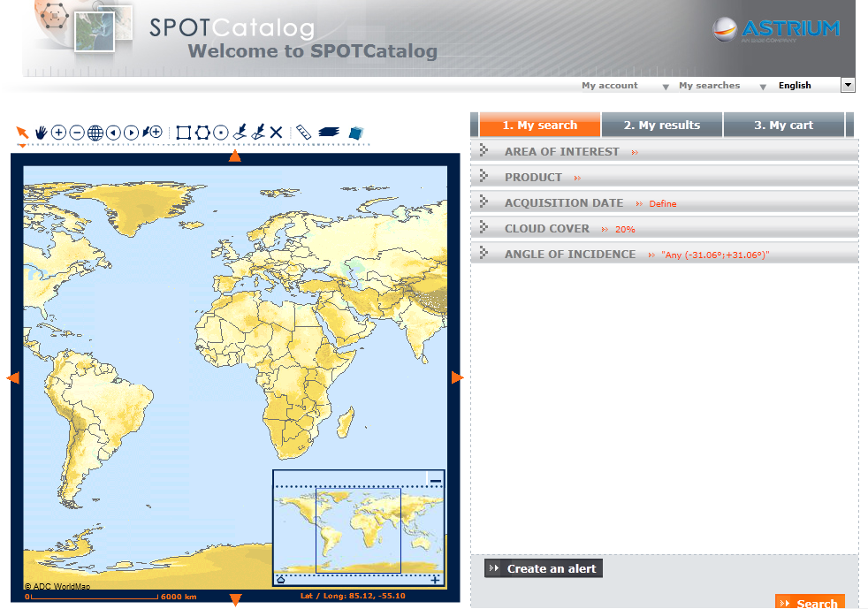Collapse the toolbar with small orange triangle
868x609 pixels.
point(22,146)
